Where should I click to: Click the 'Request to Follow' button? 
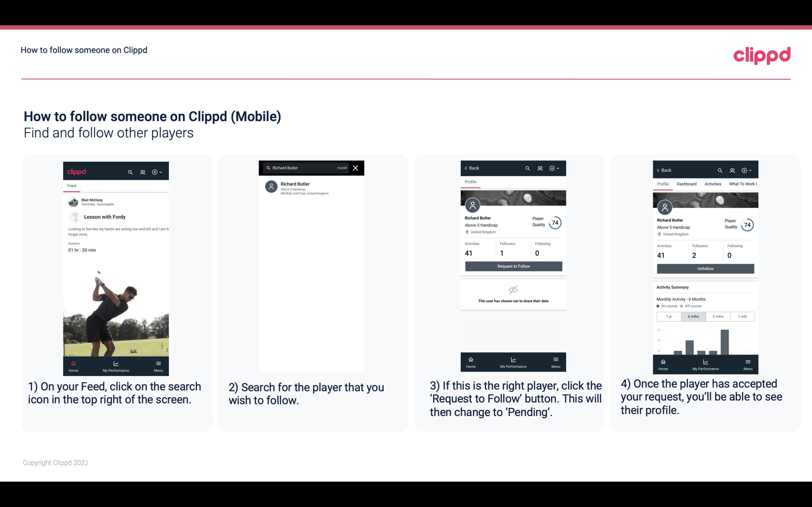(x=513, y=266)
